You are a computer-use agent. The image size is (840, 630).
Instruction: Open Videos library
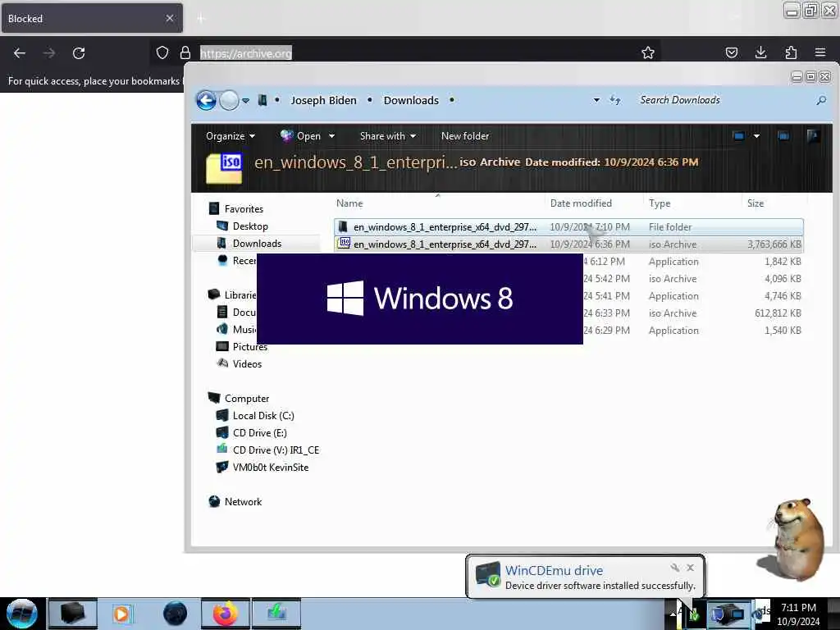click(x=239, y=363)
